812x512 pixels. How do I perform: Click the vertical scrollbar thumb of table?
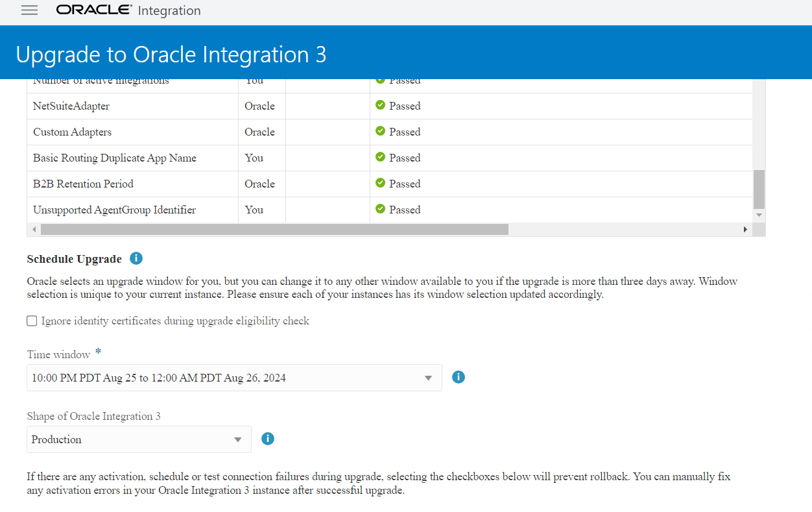pos(759,189)
